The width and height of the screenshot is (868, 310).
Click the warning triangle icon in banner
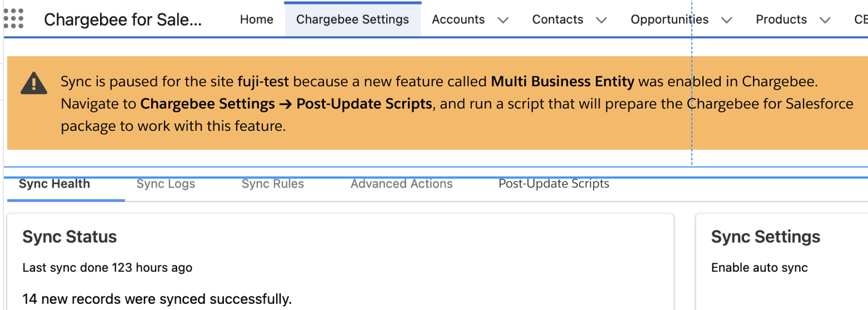(34, 83)
